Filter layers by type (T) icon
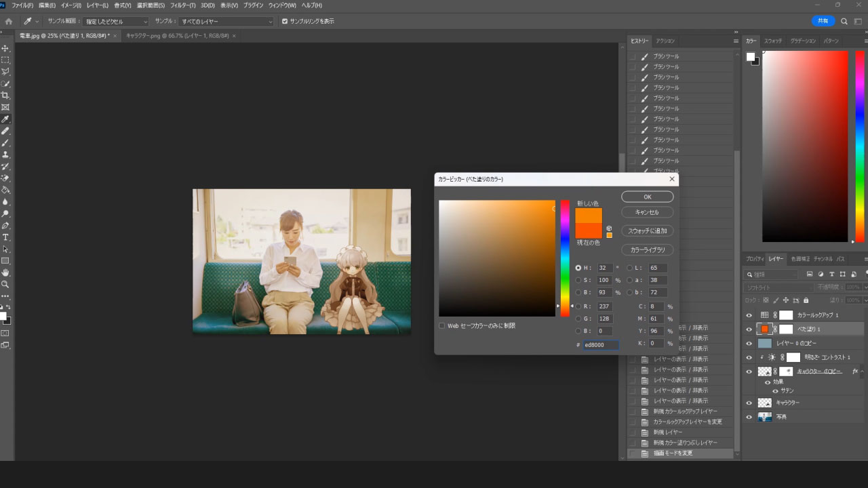The image size is (868, 488). [831, 274]
